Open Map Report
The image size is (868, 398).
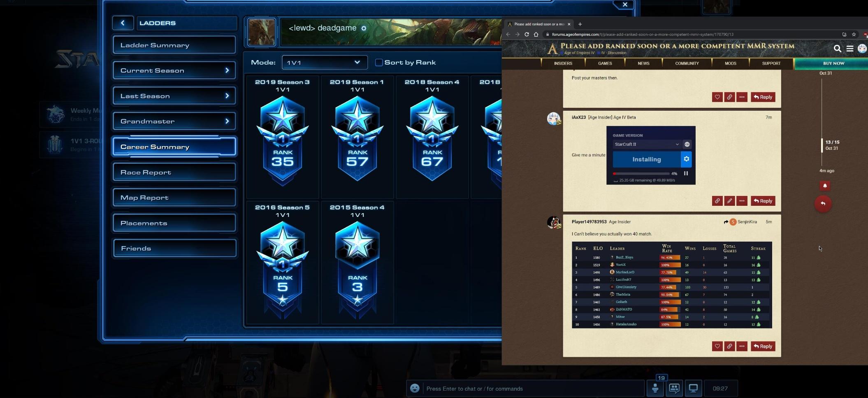pyautogui.click(x=174, y=198)
